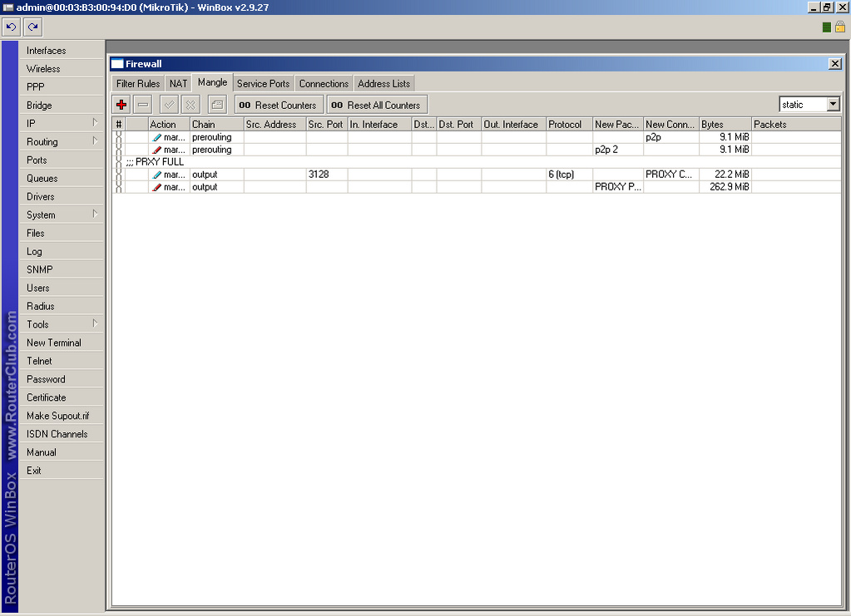
Task: Switch to the NAT tab
Action: (x=178, y=83)
